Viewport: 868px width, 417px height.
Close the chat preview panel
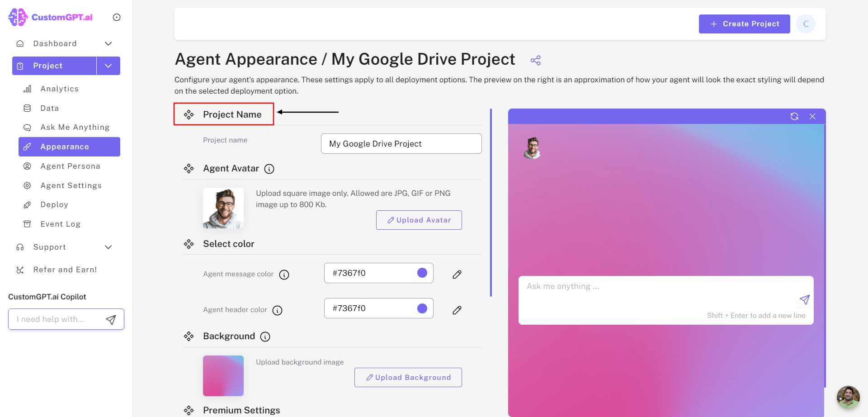tap(812, 116)
